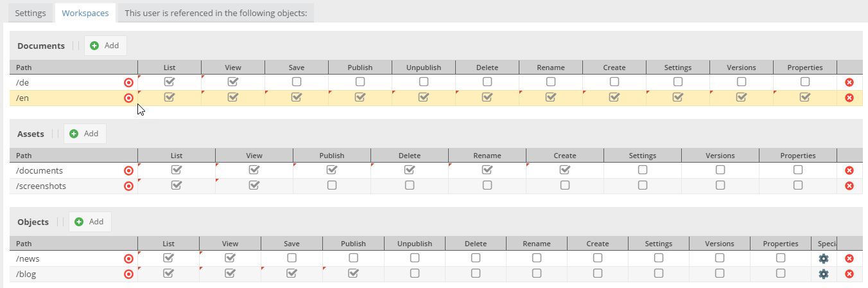Delete the /de documents workspace row

coord(849,82)
